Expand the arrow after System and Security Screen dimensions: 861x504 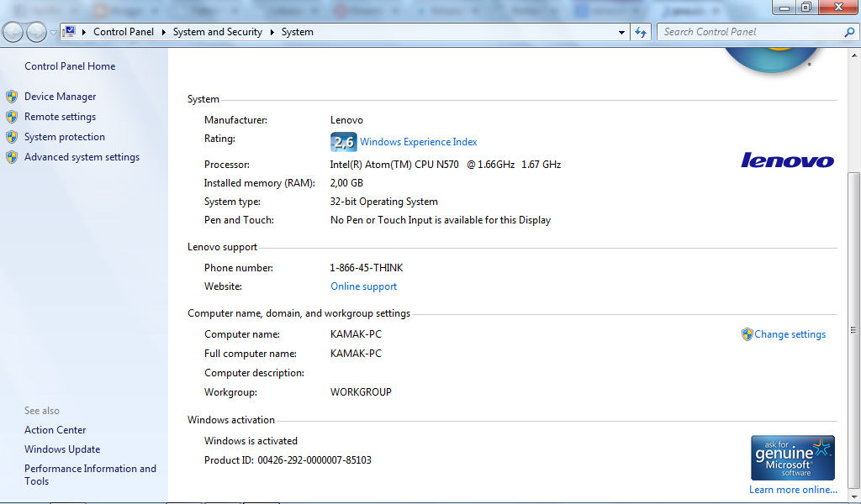[x=272, y=33]
